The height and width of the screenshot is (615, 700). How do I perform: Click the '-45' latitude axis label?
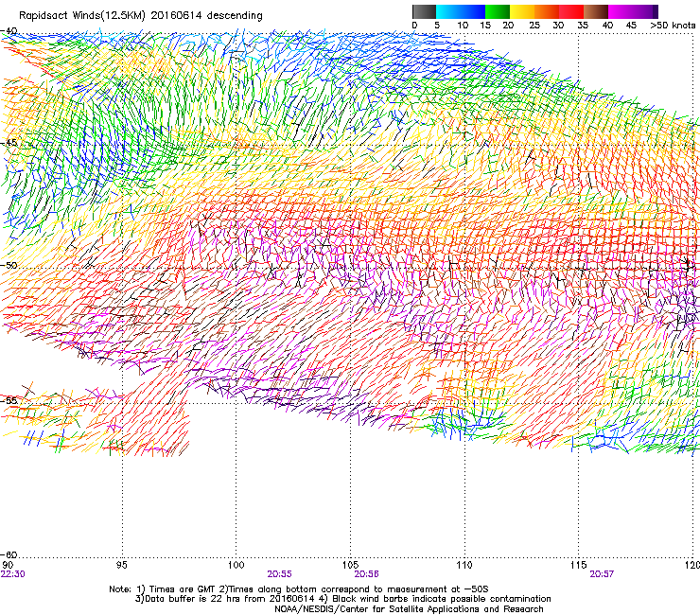[x=10, y=143]
